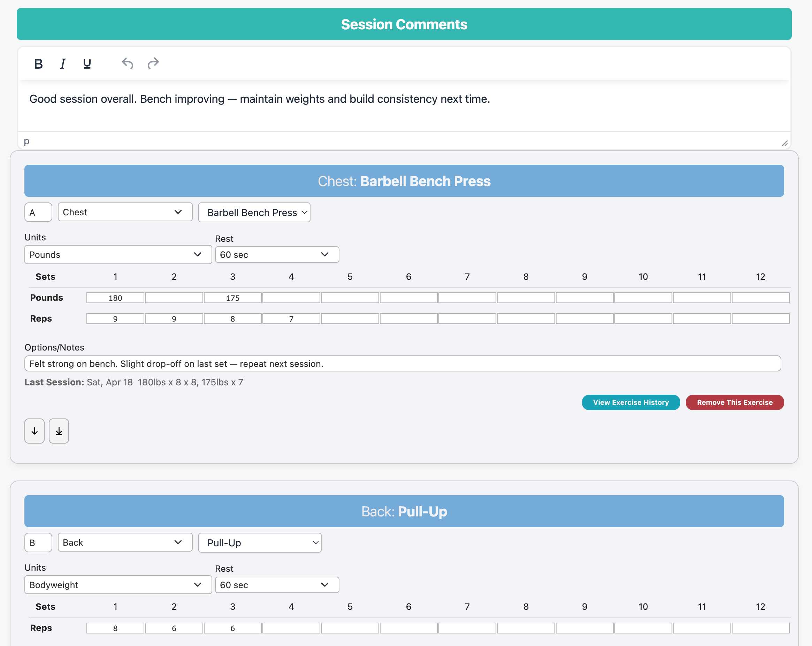Open the Barbell Bench Press exercise dropdown
The height and width of the screenshot is (646, 812).
point(254,212)
